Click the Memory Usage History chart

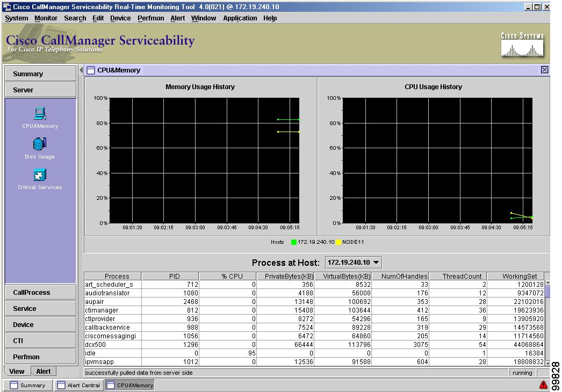(204, 160)
